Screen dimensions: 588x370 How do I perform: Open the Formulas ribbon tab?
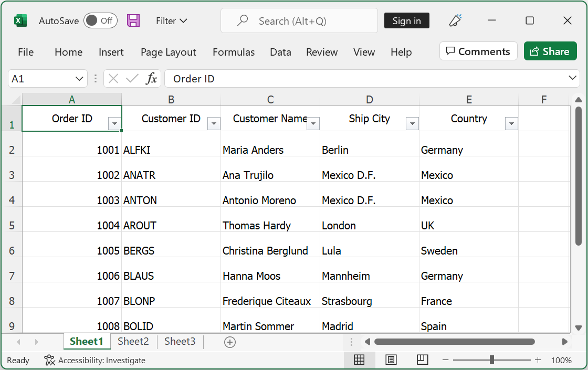[234, 52]
